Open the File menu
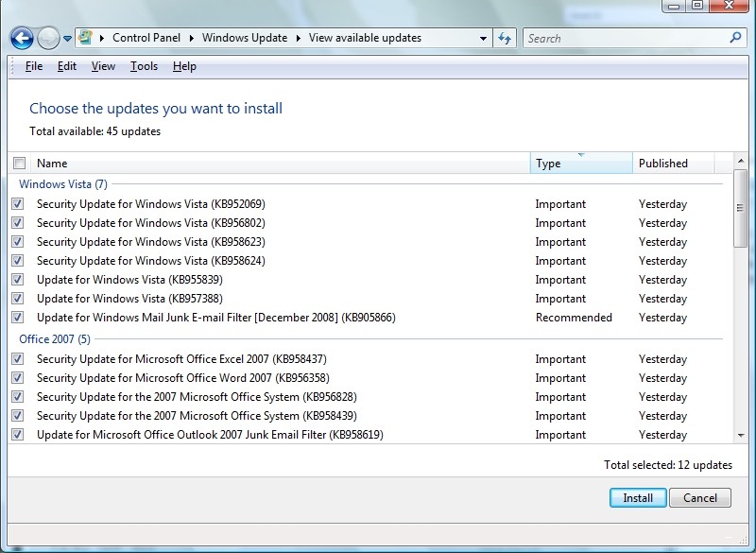The height and width of the screenshot is (553, 756). 34,66
